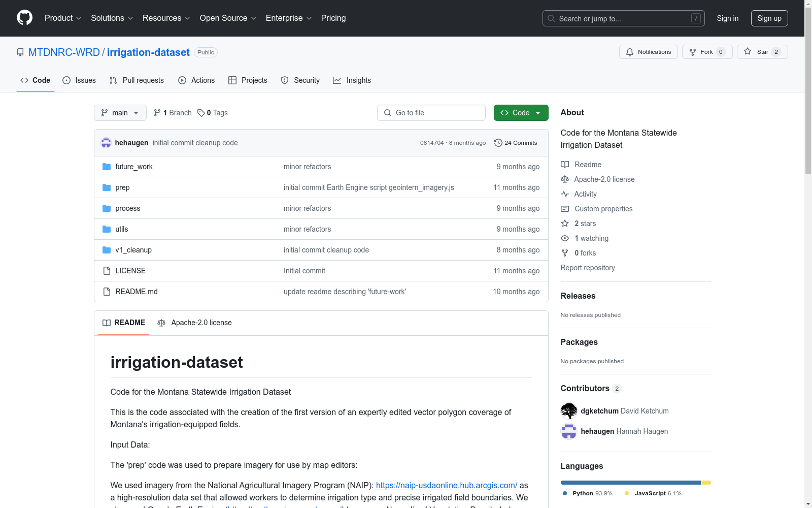Open the Pricing page link

pos(333,18)
